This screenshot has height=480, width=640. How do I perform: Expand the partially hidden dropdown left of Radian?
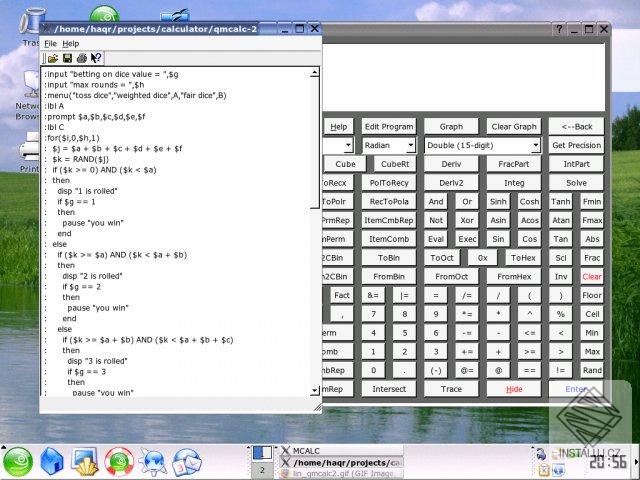[x=348, y=145]
